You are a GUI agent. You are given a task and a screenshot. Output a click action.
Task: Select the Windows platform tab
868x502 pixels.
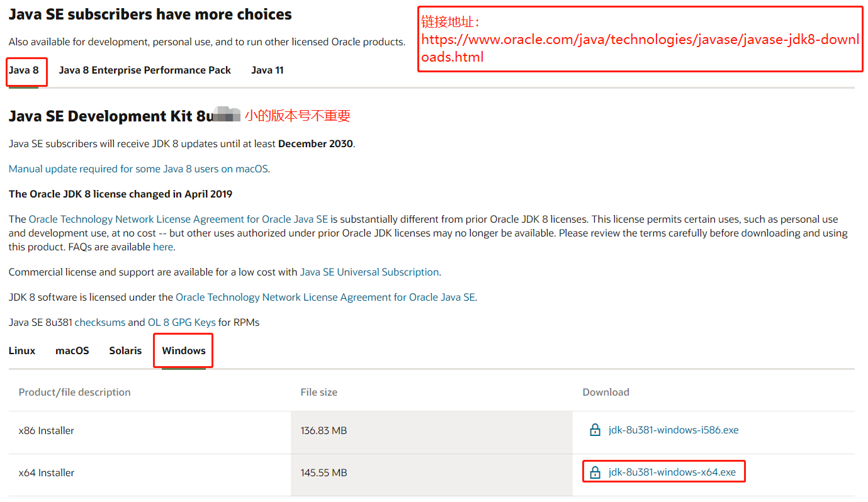[x=184, y=351]
